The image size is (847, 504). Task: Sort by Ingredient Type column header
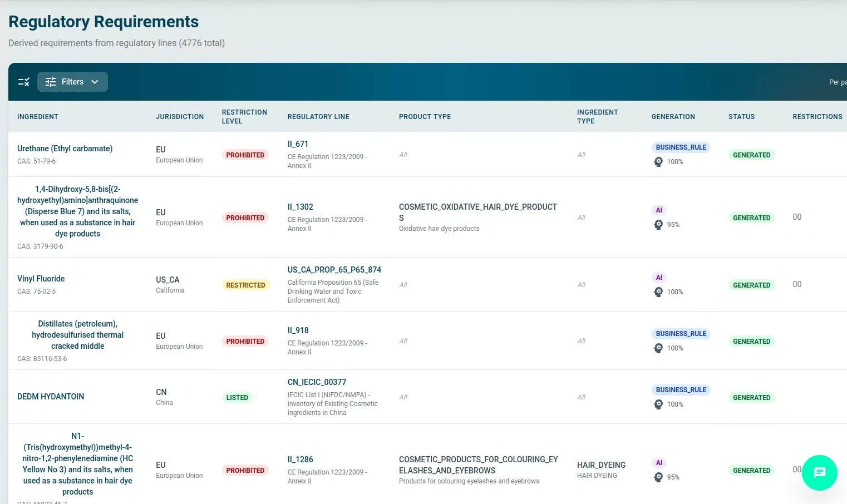point(598,117)
